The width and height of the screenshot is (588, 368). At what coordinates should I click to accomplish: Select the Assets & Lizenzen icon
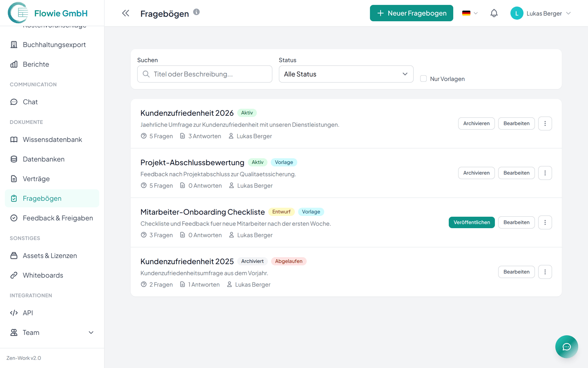[x=14, y=256]
